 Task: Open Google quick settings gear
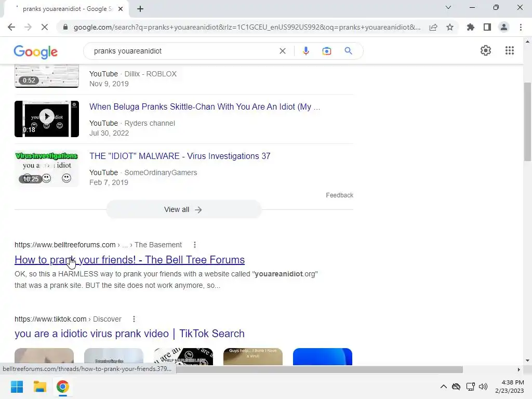point(486,50)
